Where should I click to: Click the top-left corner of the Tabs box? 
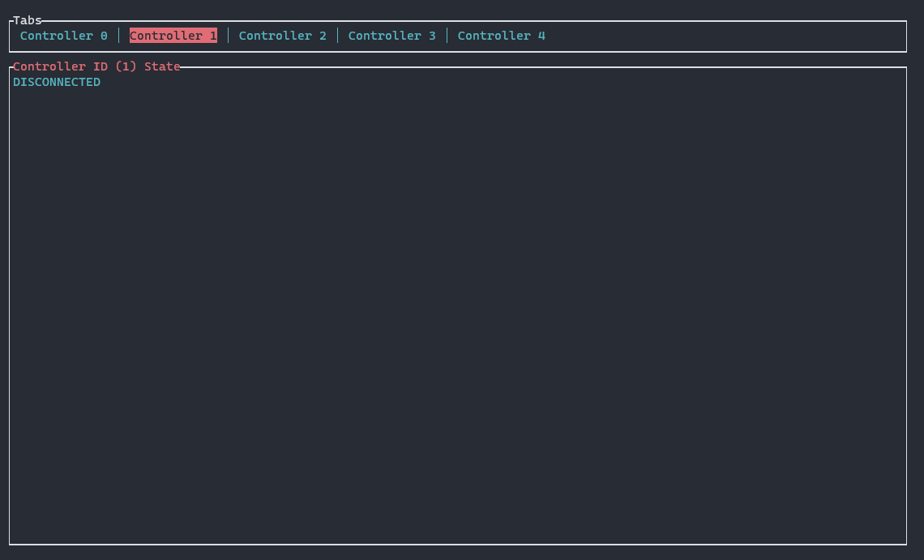tap(10, 21)
